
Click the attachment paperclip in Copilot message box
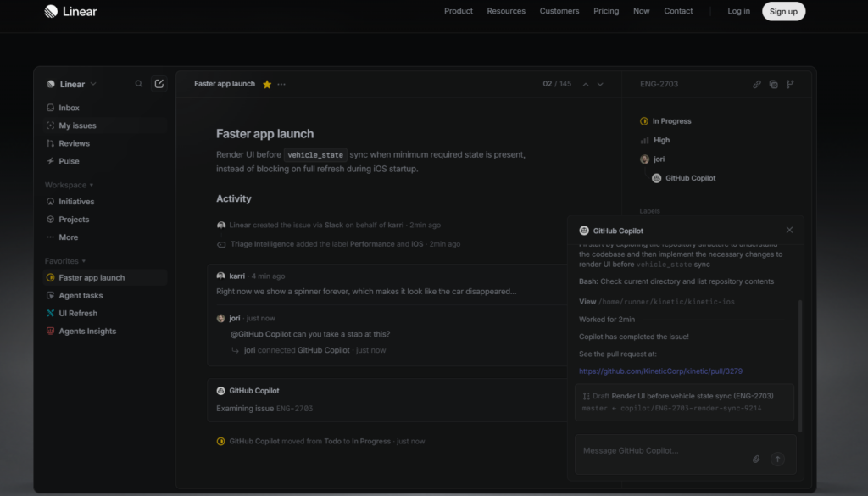click(x=755, y=459)
